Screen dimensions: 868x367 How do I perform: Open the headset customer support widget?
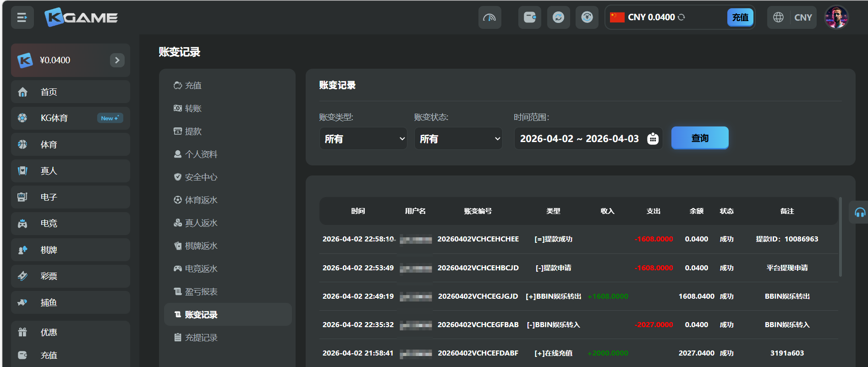[x=860, y=212]
